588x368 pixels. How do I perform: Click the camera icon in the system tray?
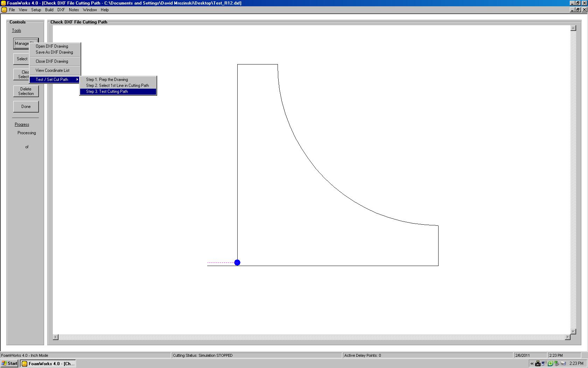point(538,363)
